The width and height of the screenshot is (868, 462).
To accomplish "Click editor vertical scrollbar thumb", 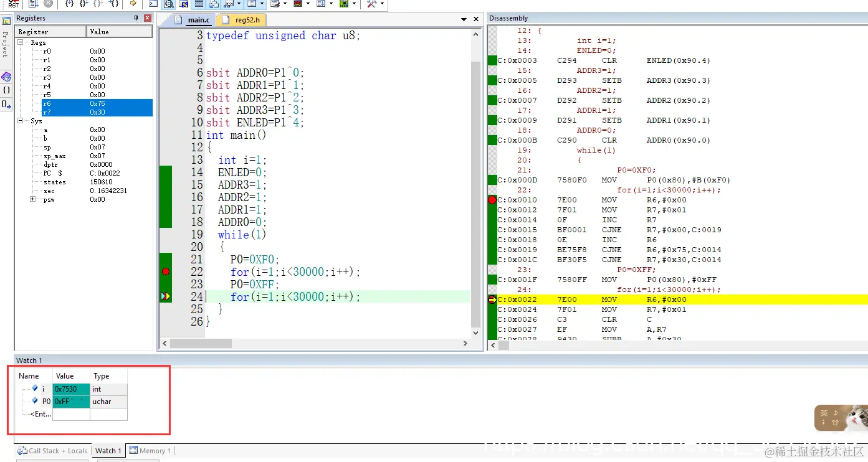I will coord(476,194).
